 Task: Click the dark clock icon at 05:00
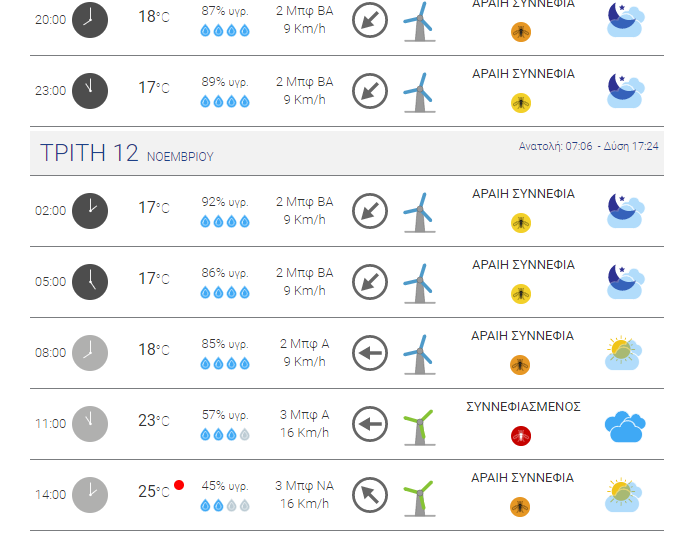(90, 282)
